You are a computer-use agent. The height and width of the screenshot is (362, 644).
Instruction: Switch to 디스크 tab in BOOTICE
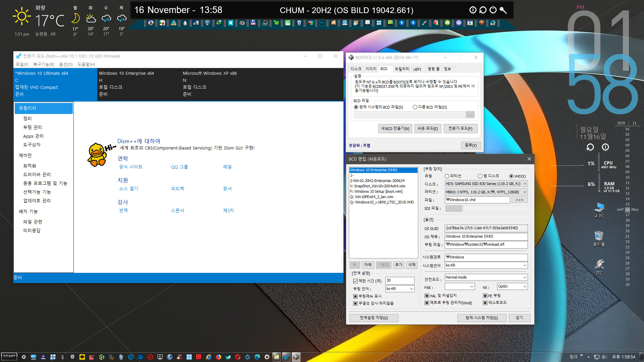[356, 69]
